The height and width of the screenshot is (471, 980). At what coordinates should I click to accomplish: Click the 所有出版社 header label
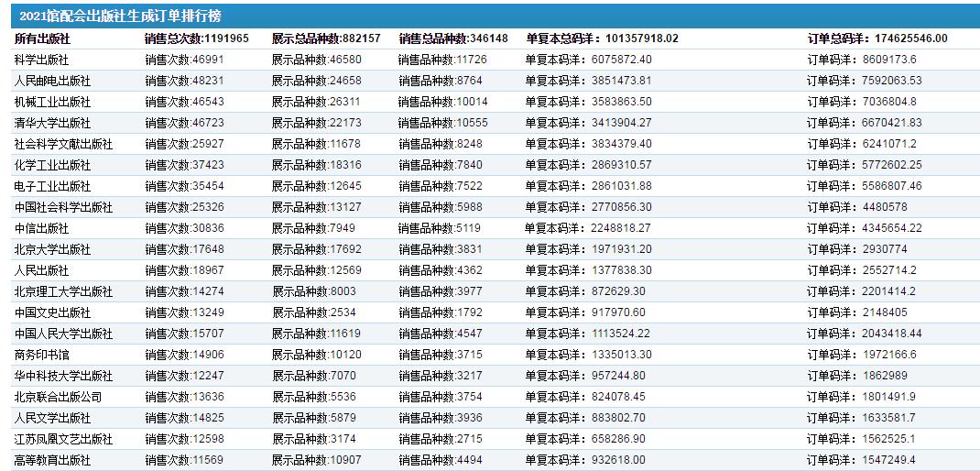pos(41,38)
